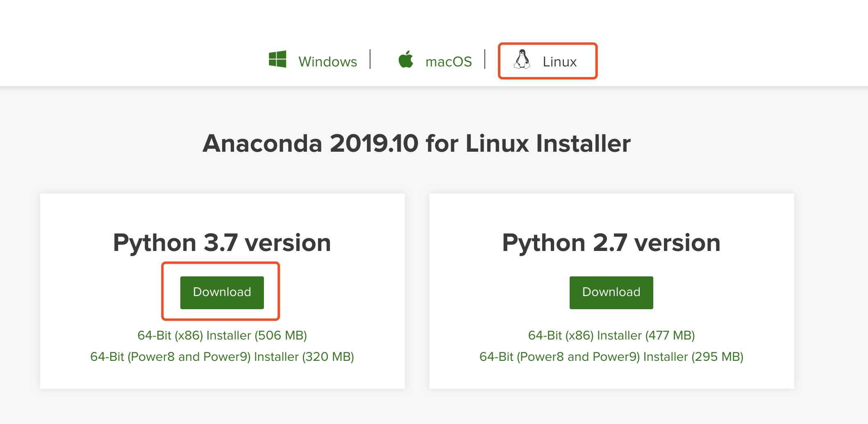Click the Apple logo icon

(x=406, y=60)
